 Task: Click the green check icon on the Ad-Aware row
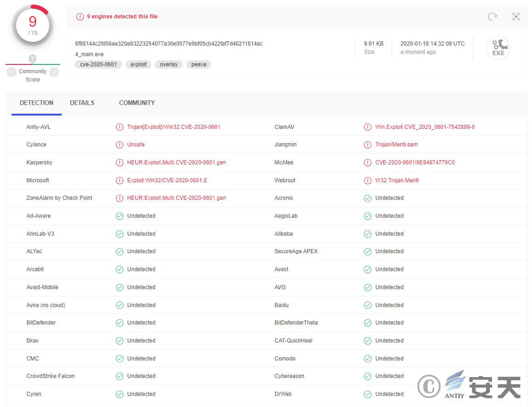[120, 216]
